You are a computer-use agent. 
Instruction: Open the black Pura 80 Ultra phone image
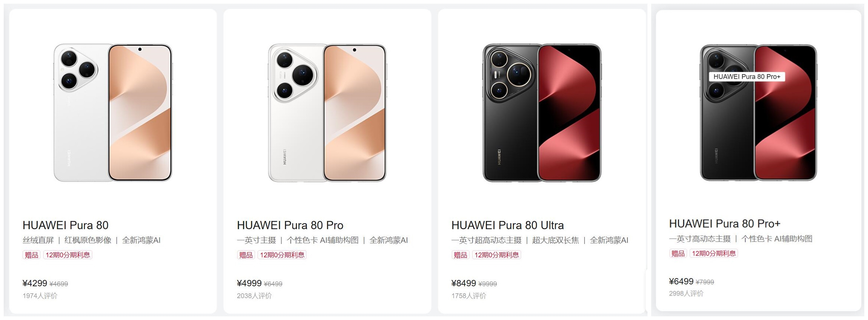(x=542, y=113)
